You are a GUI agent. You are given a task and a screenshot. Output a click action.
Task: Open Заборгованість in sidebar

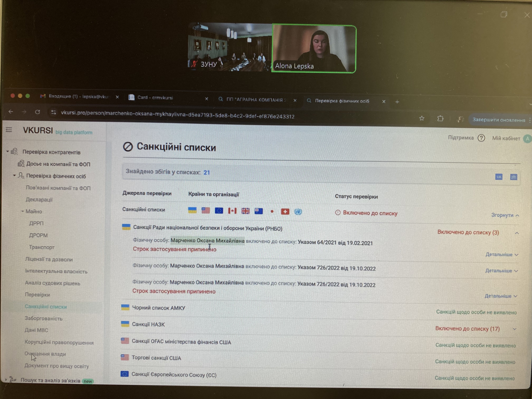tap(44, 318)
